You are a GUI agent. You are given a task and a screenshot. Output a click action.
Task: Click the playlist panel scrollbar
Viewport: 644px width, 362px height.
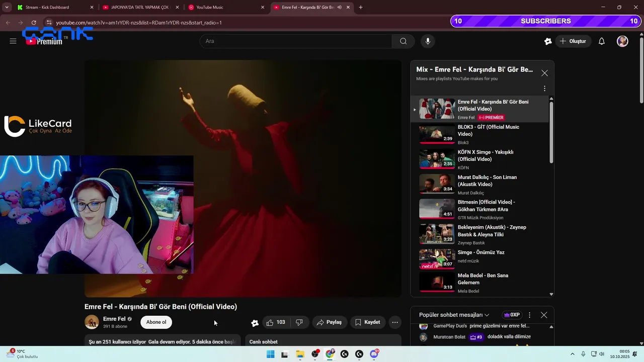point(551,133)
